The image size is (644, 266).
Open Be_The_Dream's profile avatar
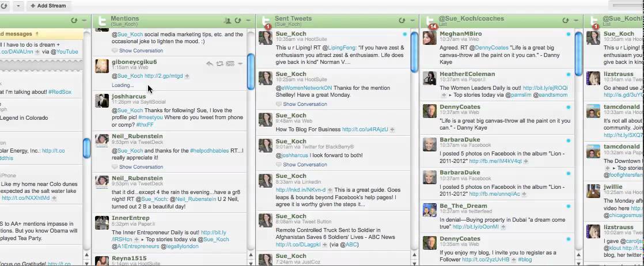tap(430, 210)
